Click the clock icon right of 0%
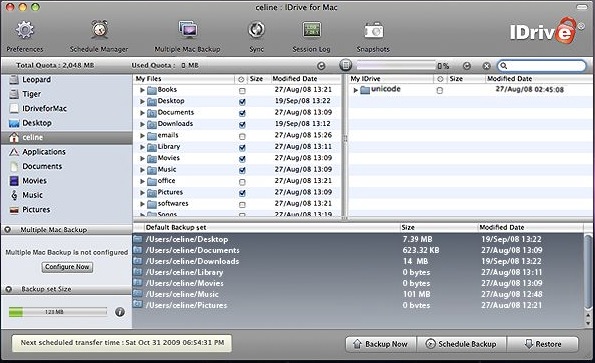 tap(467, 66)
